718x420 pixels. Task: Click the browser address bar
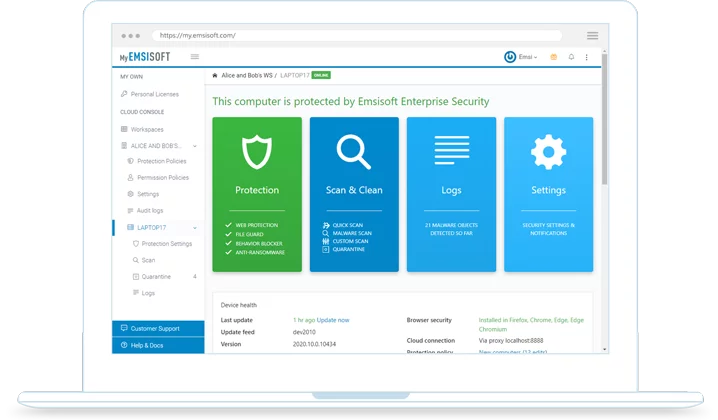357,35
